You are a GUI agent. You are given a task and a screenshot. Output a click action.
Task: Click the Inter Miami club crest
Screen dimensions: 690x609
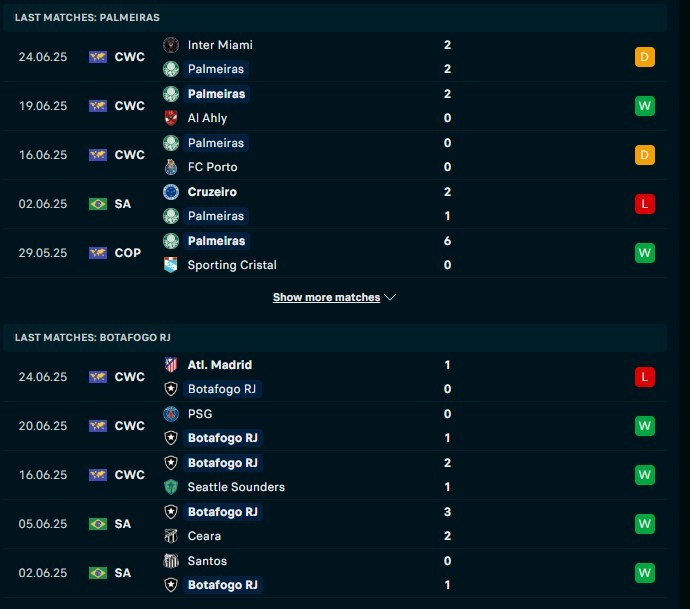[171, 45]
